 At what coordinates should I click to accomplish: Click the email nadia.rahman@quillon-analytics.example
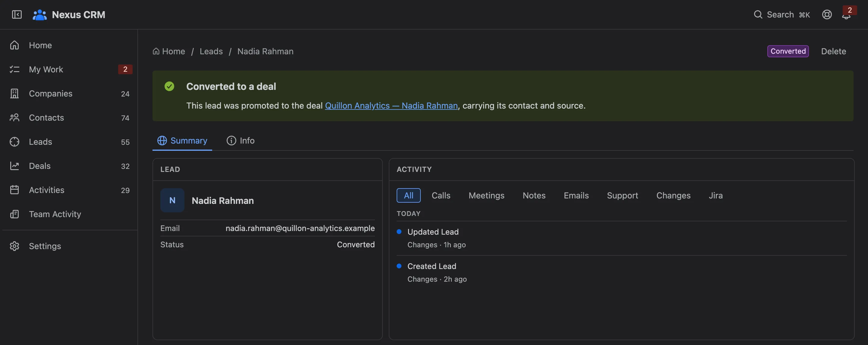tap(300, 228)
